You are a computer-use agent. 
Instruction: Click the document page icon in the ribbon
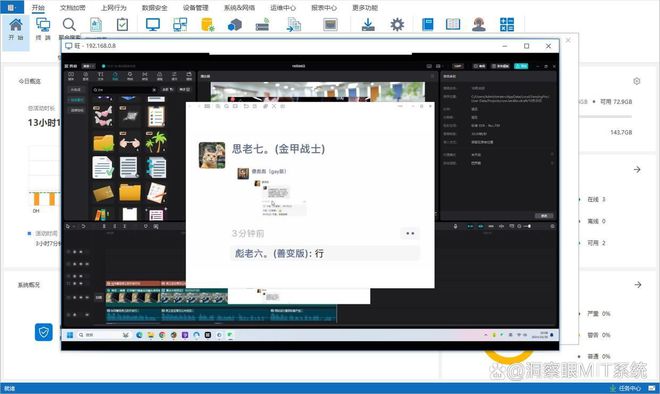(96, 25)
